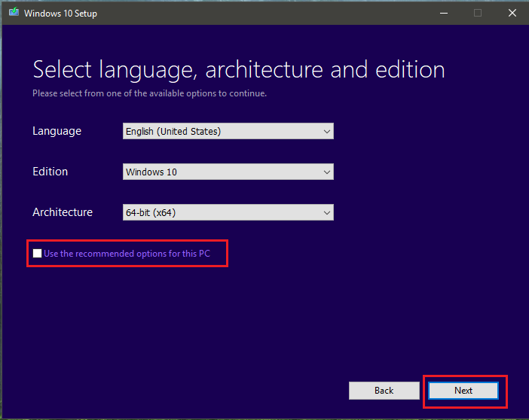This screenshot has width=529, height=420.
Task: Click the 'Select language, architecture and edition' heading
Action: (x=238, y=70)
